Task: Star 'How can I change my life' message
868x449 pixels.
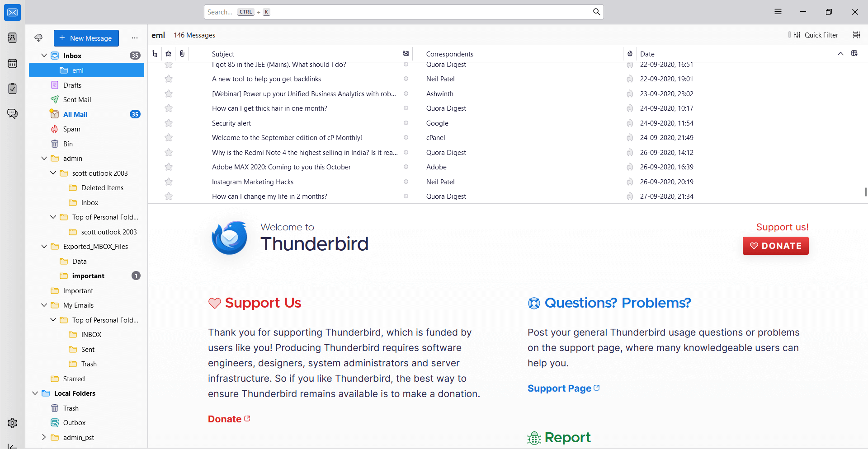Action: (x=169, y=196)
